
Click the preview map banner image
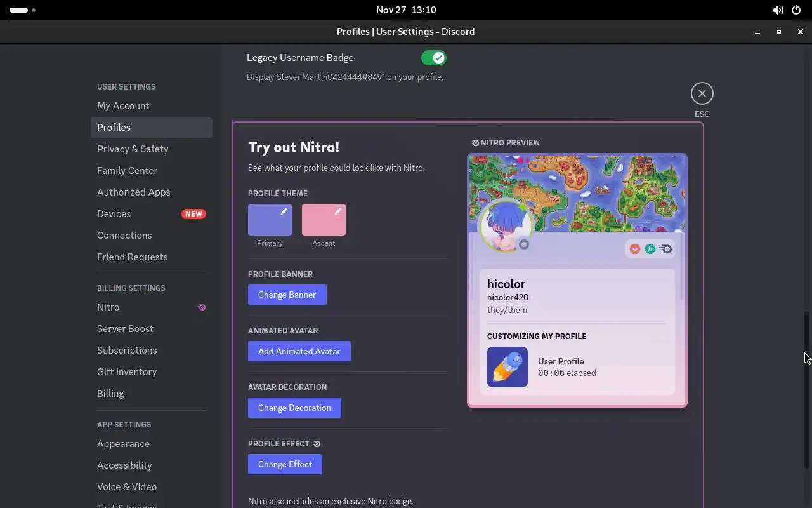[577, 194]
